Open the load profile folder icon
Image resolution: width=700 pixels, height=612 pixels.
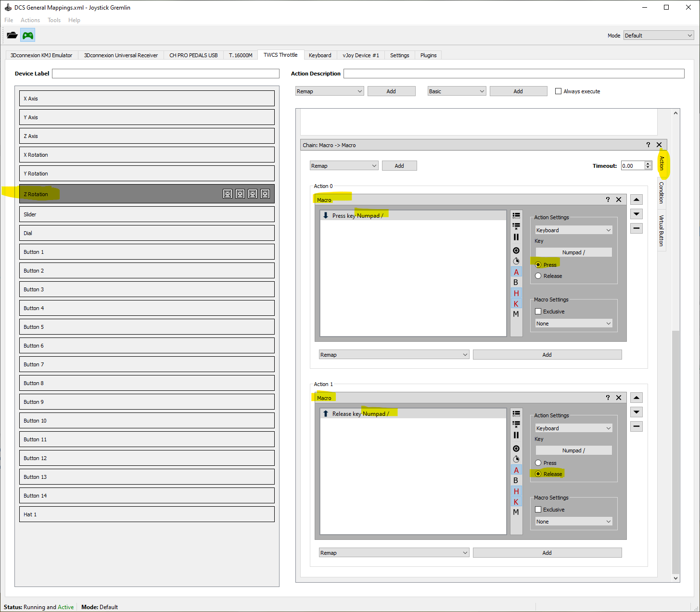coord(12,35)
